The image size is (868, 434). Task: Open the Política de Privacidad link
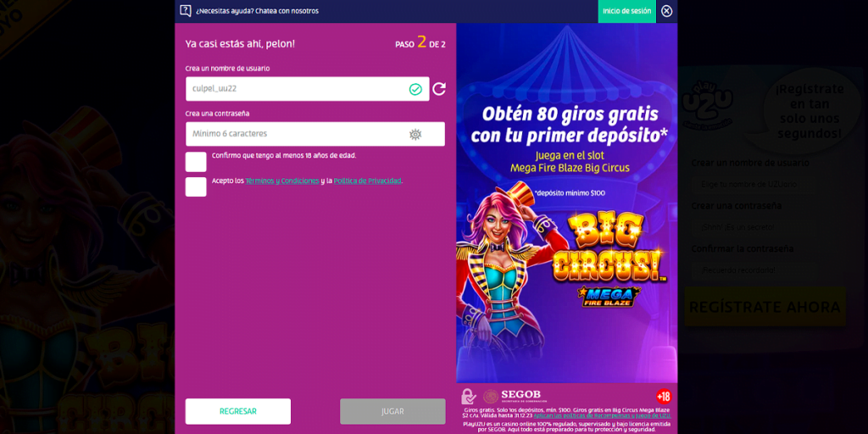(x=368, y=181)
